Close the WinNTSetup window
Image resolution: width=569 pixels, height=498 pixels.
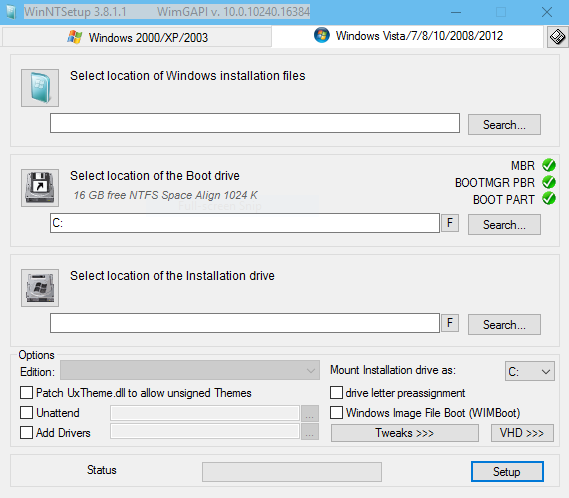coord(547,12)
